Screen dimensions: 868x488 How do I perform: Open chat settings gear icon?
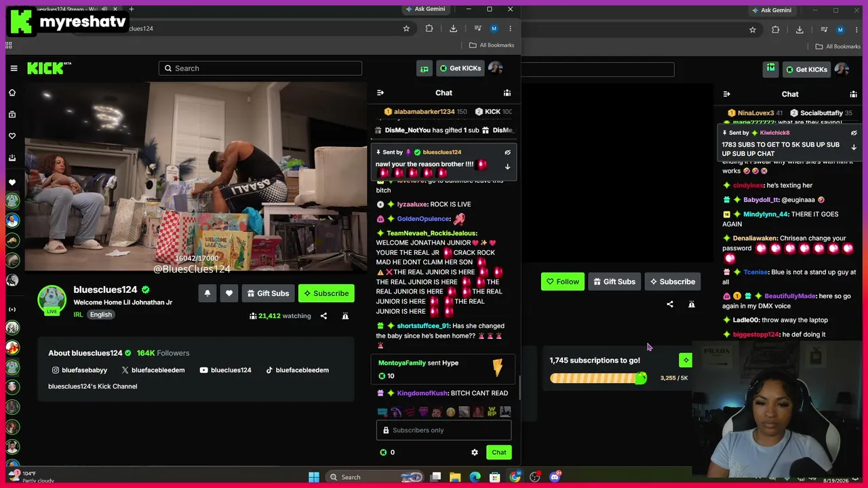click(475, 453)
